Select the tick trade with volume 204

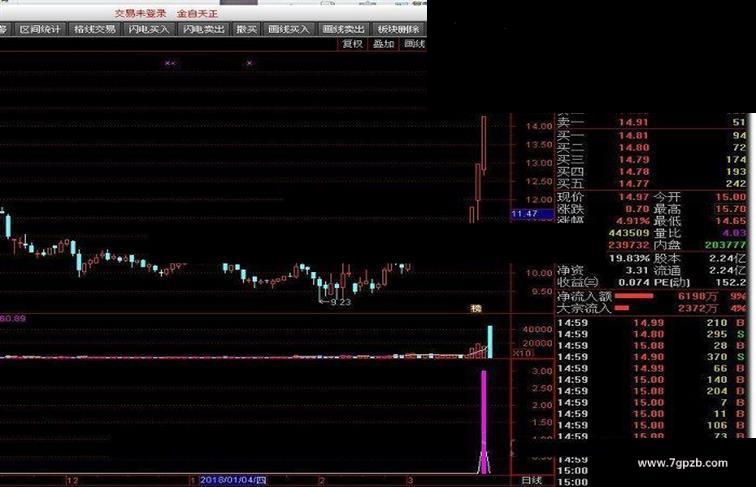coord(651,391)
